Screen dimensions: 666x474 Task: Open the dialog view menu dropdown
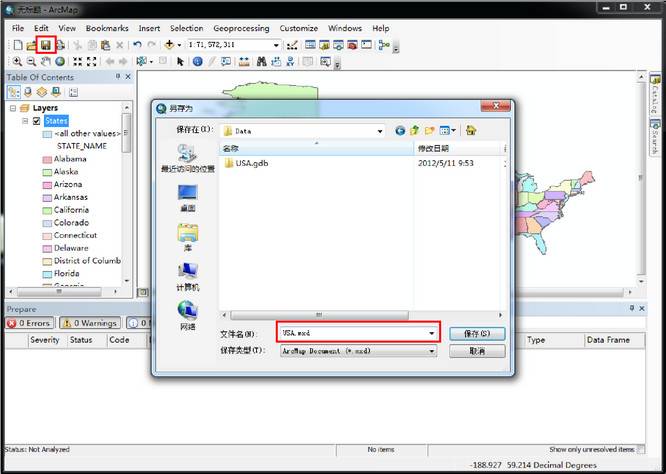pyautogui.click(x=453, y=131)
